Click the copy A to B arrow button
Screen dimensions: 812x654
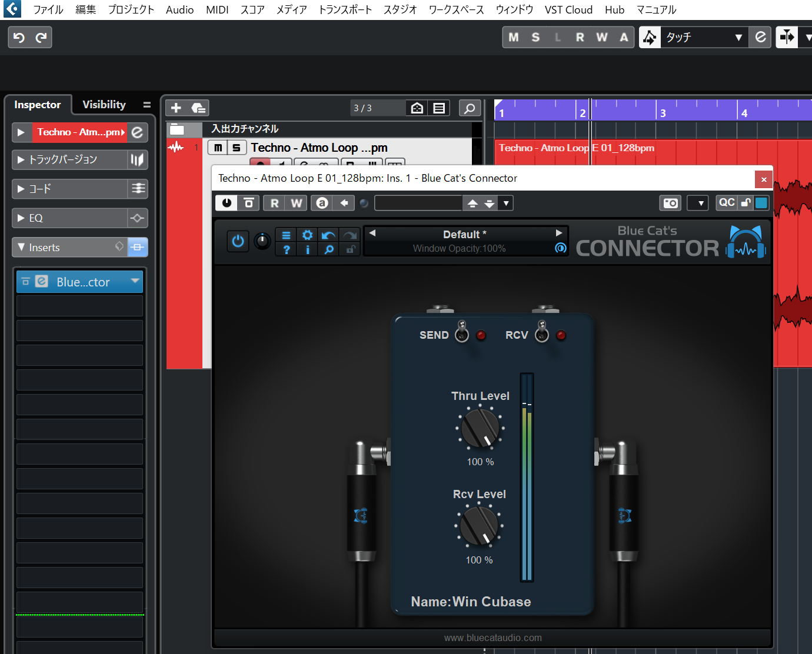pyautogui.click(x=344, y=203)
